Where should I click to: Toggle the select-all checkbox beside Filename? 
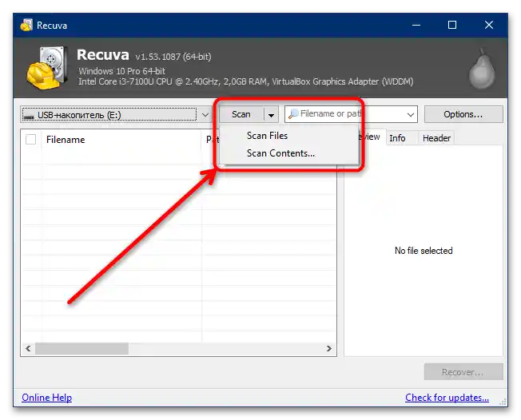point(30,140)
